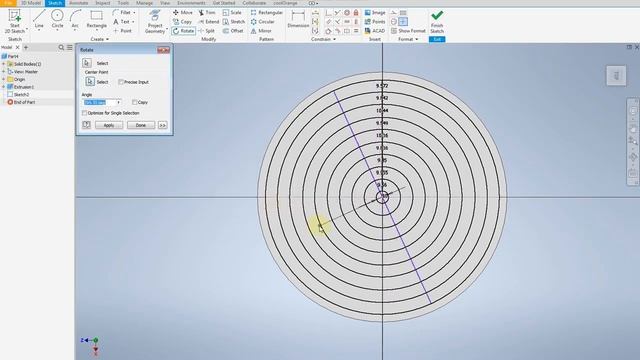Viewport: 640px width, 360px height.
Task: Select End of Part marker
Action: pyautogui.click(x=21, y=102)
